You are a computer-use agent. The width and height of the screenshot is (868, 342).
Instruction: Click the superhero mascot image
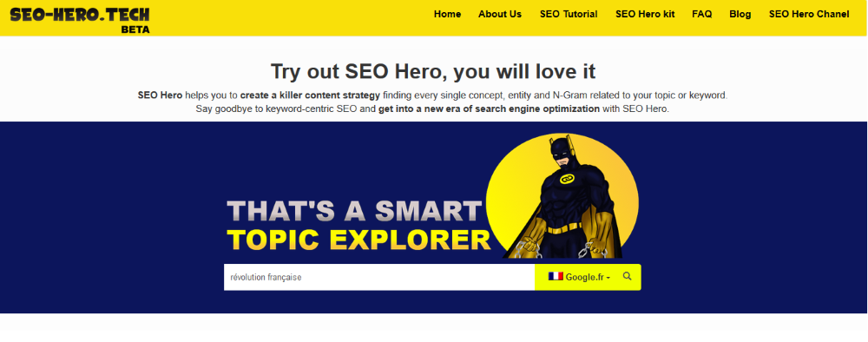(562, 196)
